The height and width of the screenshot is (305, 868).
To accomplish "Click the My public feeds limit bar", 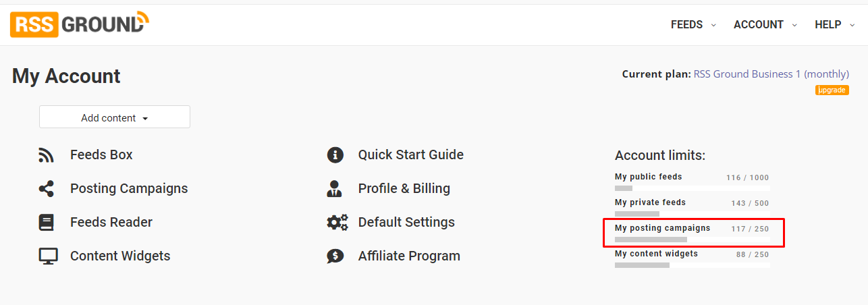I will 693,188.
